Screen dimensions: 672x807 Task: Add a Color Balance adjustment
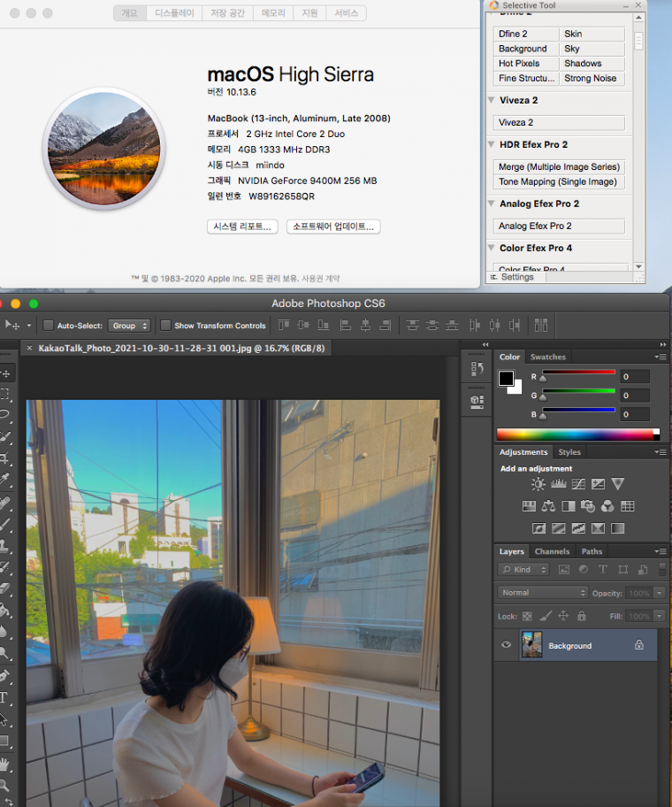[548, 506]
